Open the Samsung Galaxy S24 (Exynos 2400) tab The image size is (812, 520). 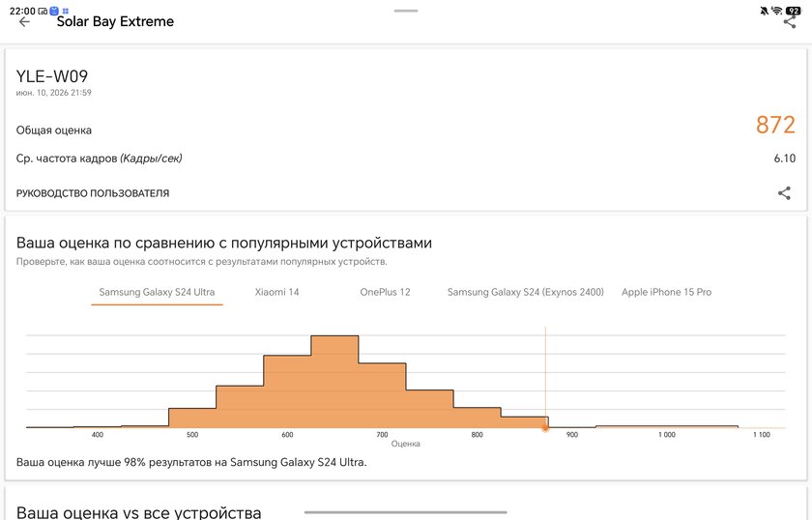(x=526, y=292)
